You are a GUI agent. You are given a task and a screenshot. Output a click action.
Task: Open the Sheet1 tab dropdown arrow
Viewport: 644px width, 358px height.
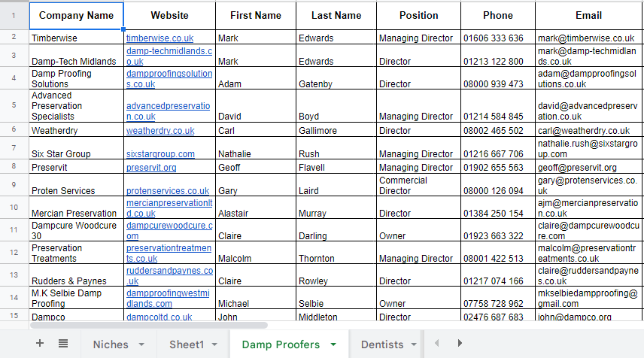pos(214,344)
